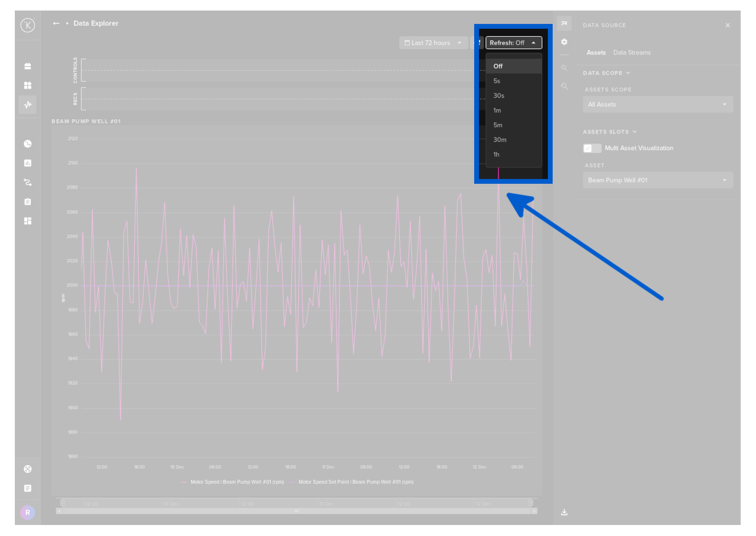The width and height of the screenshot is (756, 536).
Task: Select 5m refresh interval
Action: click(514, 125)
